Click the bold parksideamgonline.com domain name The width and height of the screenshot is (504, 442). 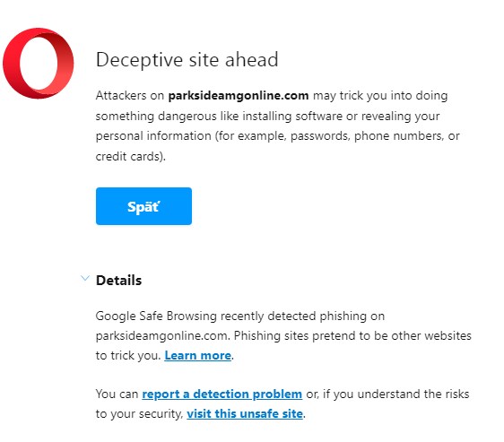point(239,95)
